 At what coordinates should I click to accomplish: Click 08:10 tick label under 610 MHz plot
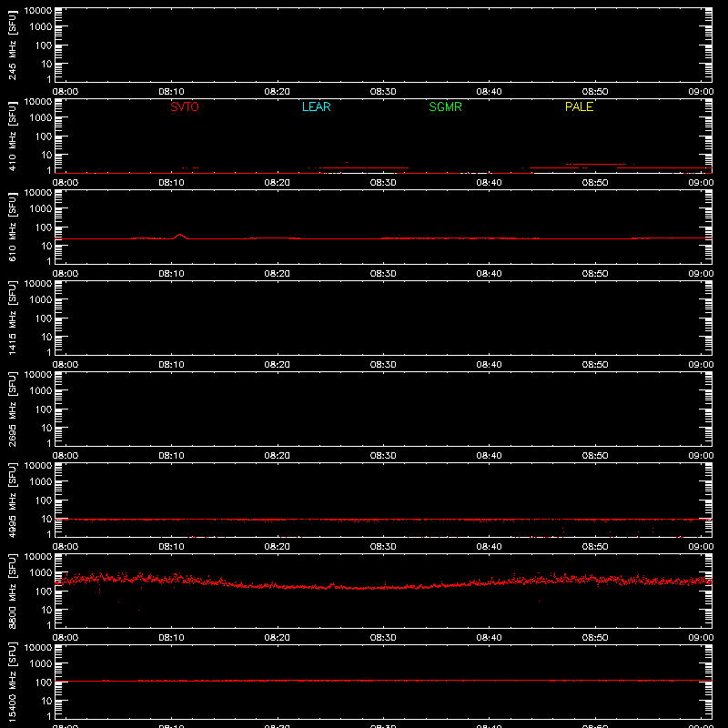click(x=171, y=274)
